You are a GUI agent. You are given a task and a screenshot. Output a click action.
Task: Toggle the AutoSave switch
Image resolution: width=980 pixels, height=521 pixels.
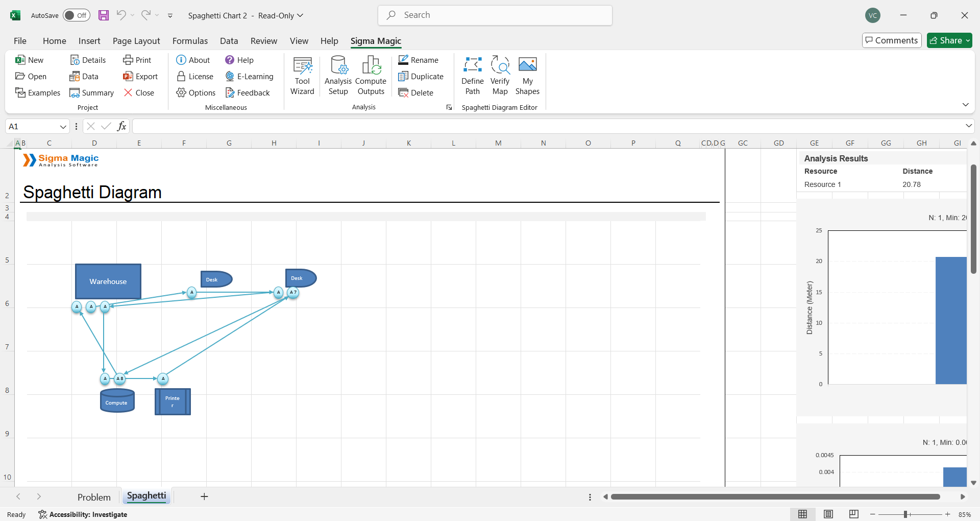click(x=77, y=15)
